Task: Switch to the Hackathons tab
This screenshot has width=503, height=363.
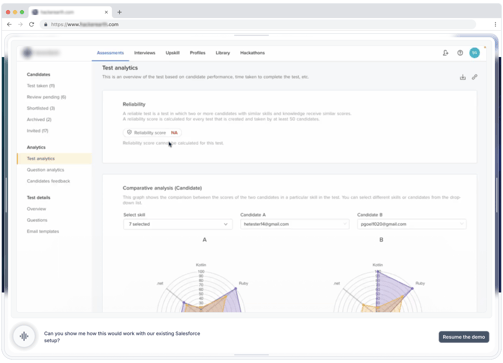Action: coord(252,53)
